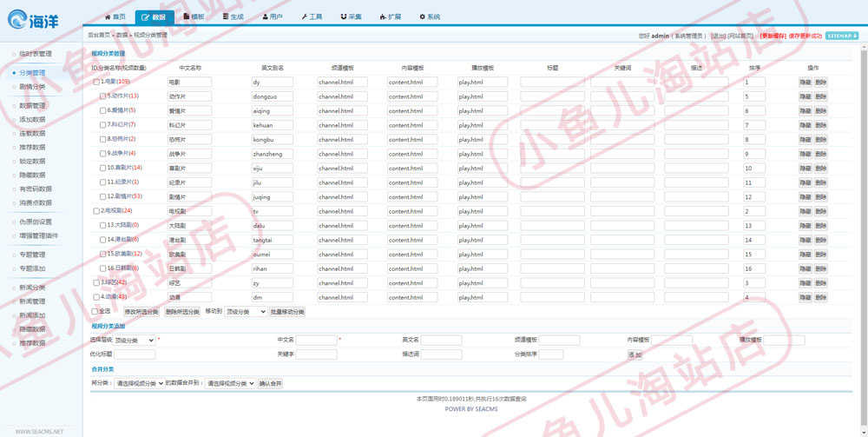Click the English name field containing dongzuo

click(272, 96)
